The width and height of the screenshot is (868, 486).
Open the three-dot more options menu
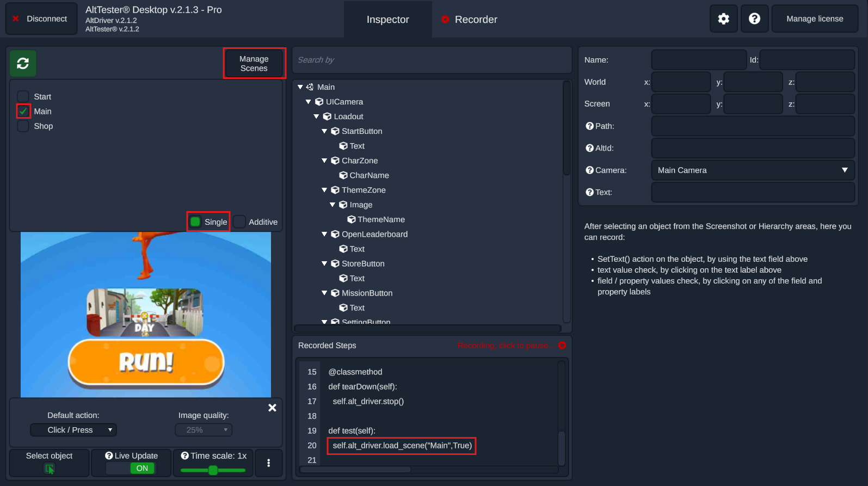268,463
